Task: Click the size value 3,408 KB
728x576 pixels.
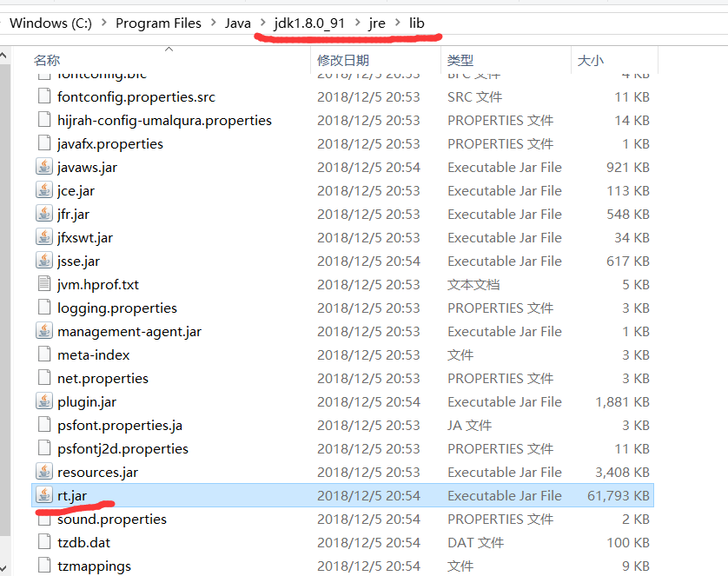Action: pyautogui.click(x=623, y=472)
